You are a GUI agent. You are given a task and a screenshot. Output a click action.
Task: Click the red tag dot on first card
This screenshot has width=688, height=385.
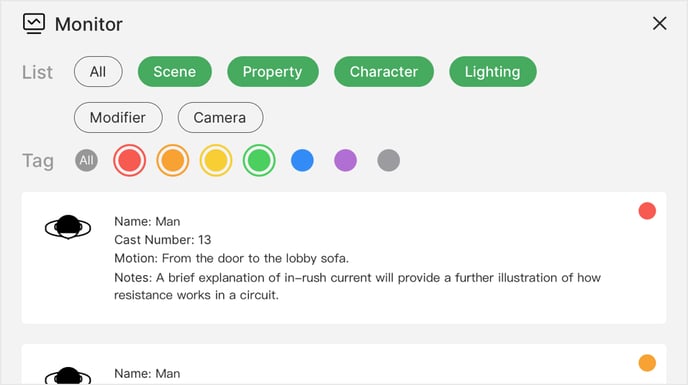click(x=647, y=211)
